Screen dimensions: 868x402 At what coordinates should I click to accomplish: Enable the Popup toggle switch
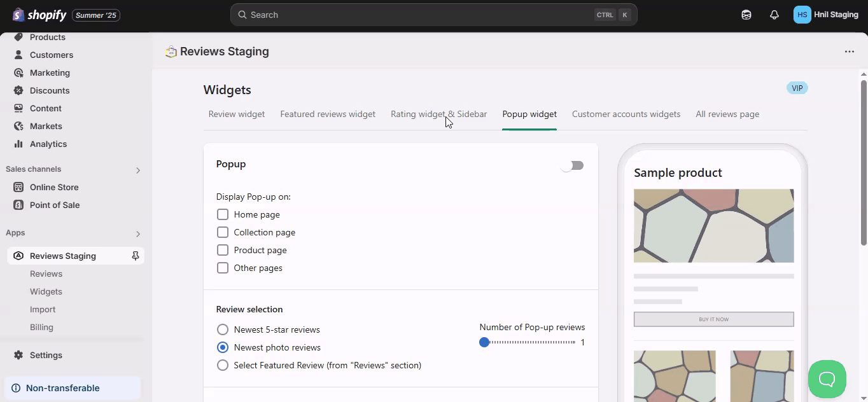[x=572, y=165]
